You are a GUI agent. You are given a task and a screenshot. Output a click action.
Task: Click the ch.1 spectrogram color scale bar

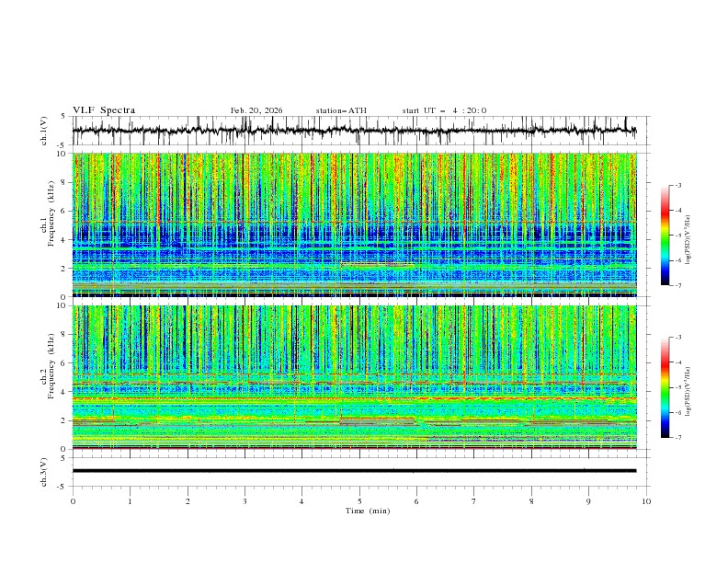[665, 236]
